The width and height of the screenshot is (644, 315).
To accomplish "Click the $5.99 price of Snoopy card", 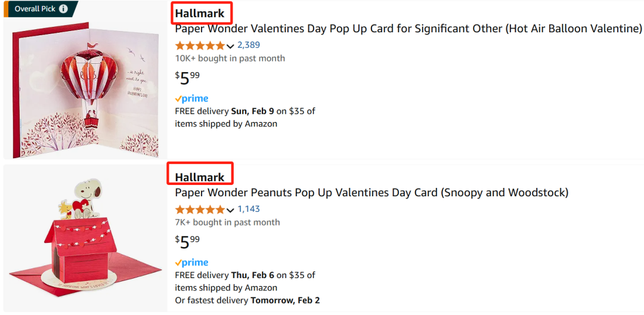I will pyautogui.click(x=188, y=242).
